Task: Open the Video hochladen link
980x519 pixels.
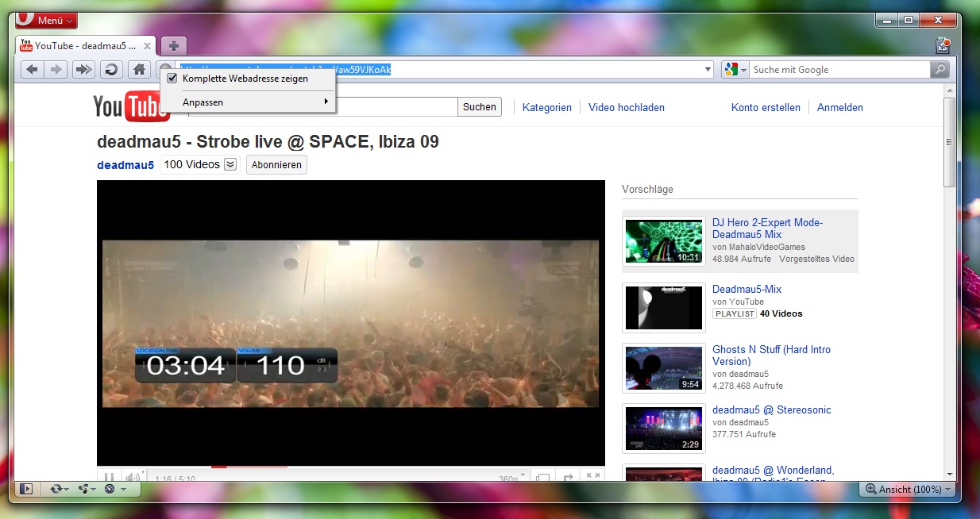Action: tap(627, 107)
